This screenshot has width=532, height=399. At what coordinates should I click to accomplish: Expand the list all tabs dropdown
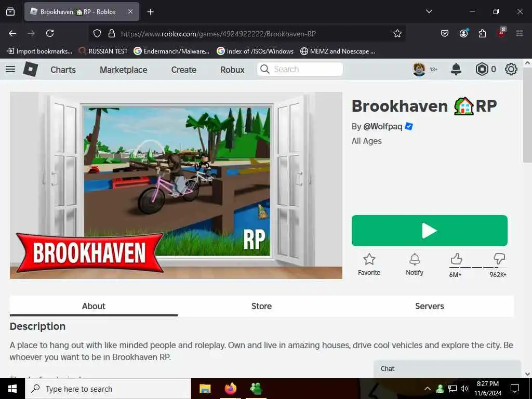click(x=429, y=11)
